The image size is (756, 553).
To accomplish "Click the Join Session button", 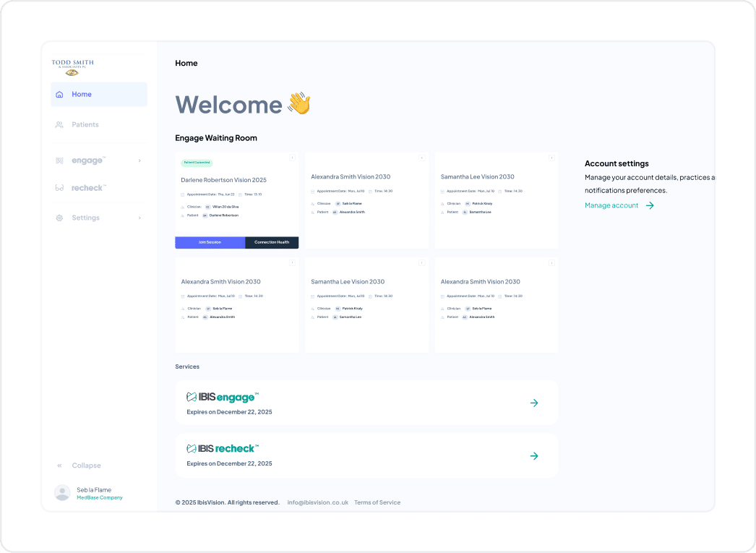I will tap(210, 242).
